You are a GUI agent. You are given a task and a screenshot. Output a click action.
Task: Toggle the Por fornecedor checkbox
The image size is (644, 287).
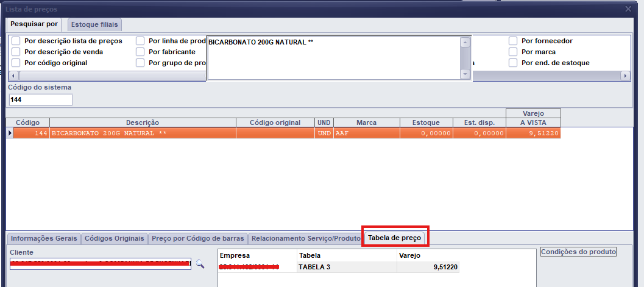coord(513,41)
